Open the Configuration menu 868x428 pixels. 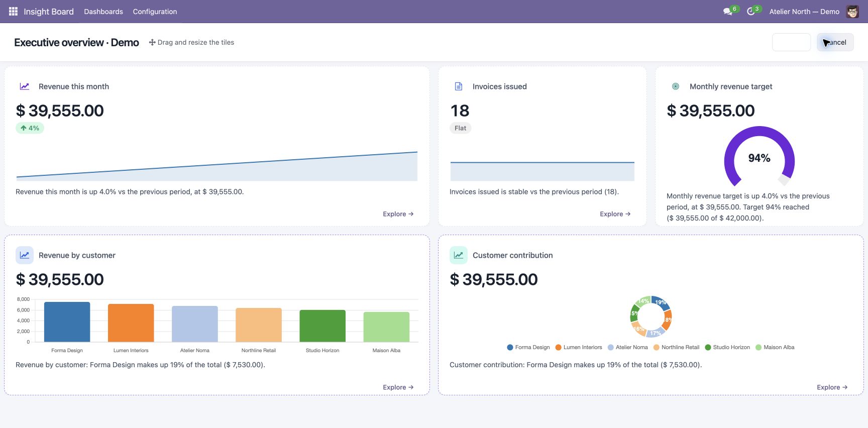(x=155, y=12)
